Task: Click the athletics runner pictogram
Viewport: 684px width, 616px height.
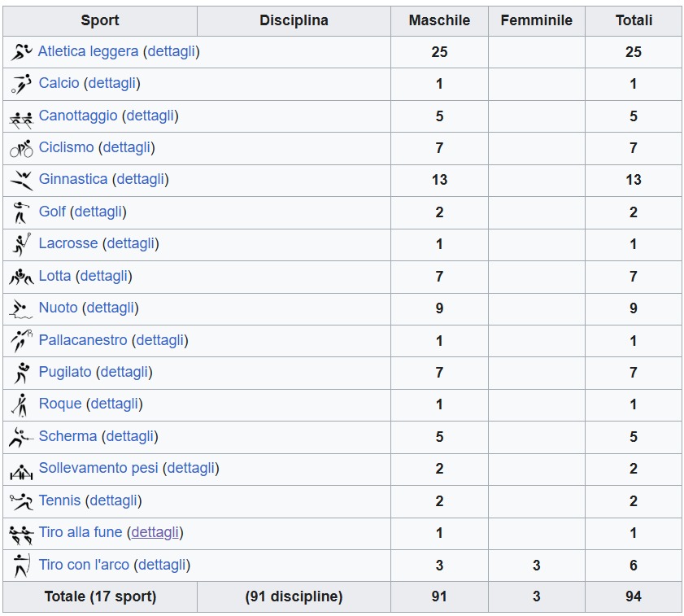Action: coord(21,52)
